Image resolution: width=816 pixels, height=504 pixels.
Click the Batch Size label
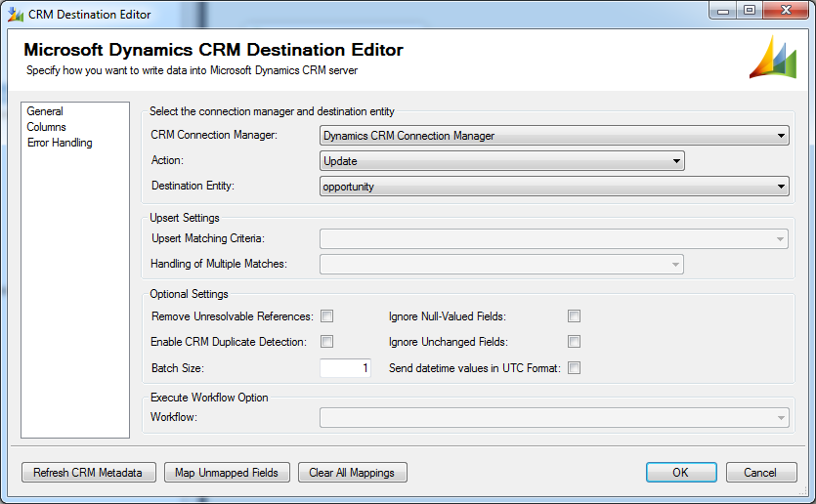[x=178, y=368]
